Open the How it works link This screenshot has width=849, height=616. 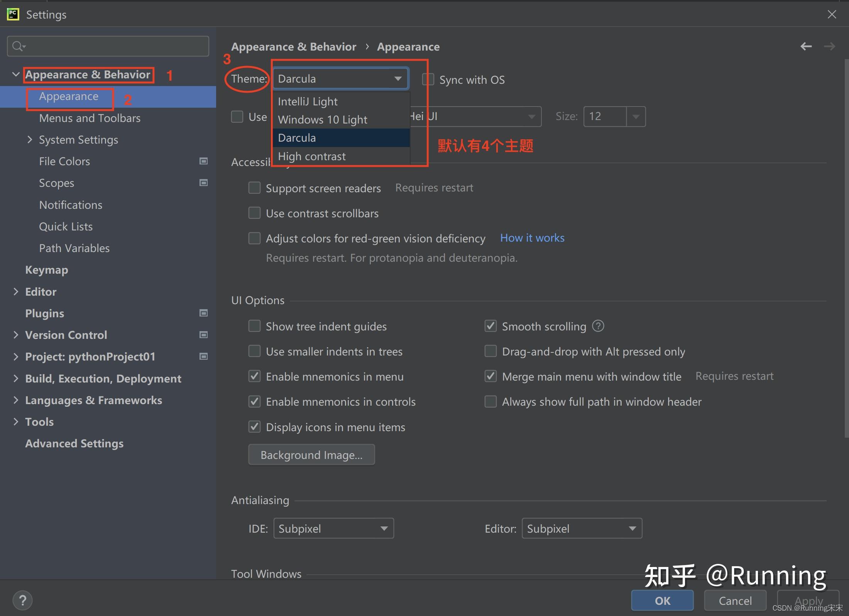click(532, 238)
